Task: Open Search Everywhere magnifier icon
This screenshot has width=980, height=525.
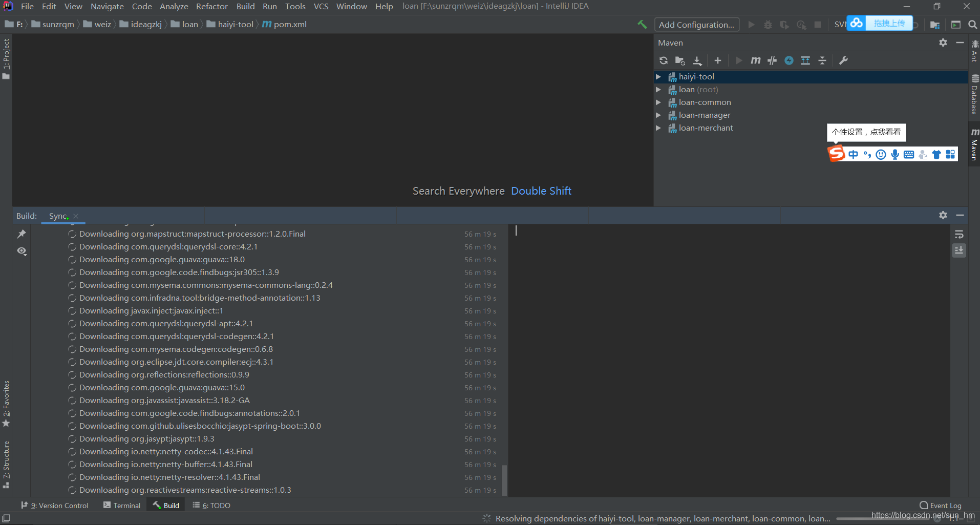Action: pos(972,25)
